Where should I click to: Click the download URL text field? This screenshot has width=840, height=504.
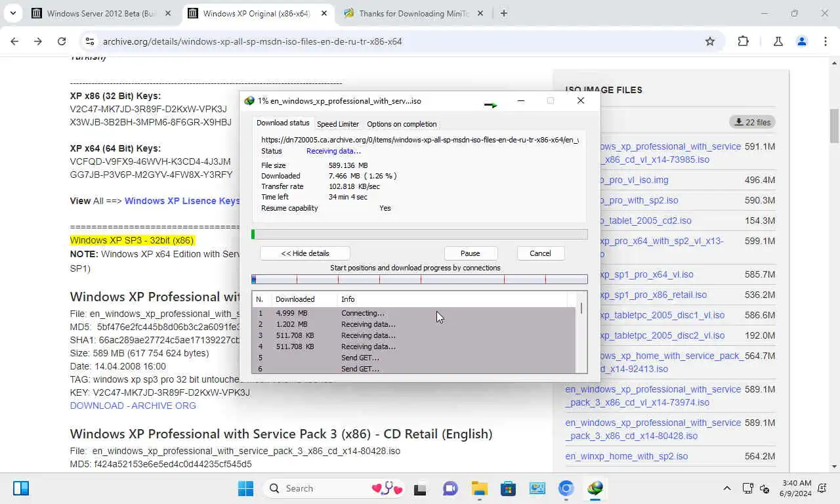pos(420,140)
